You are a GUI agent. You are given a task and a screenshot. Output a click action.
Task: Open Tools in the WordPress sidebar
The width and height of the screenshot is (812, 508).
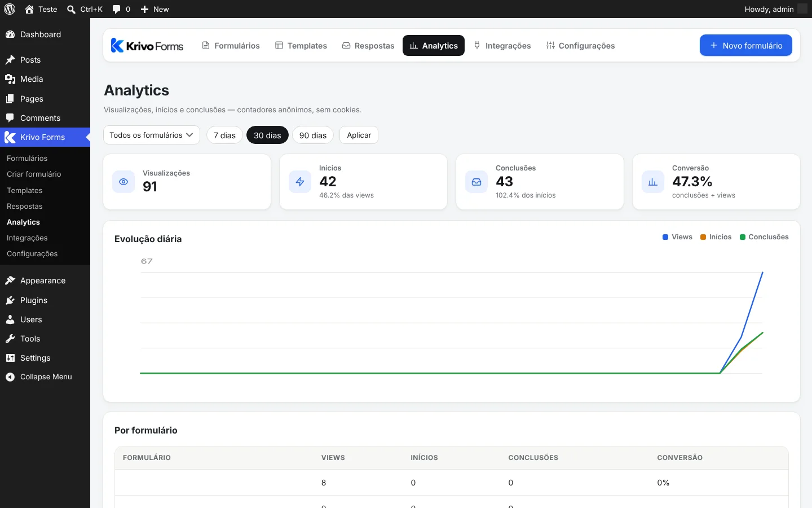[x=45, y=339]
